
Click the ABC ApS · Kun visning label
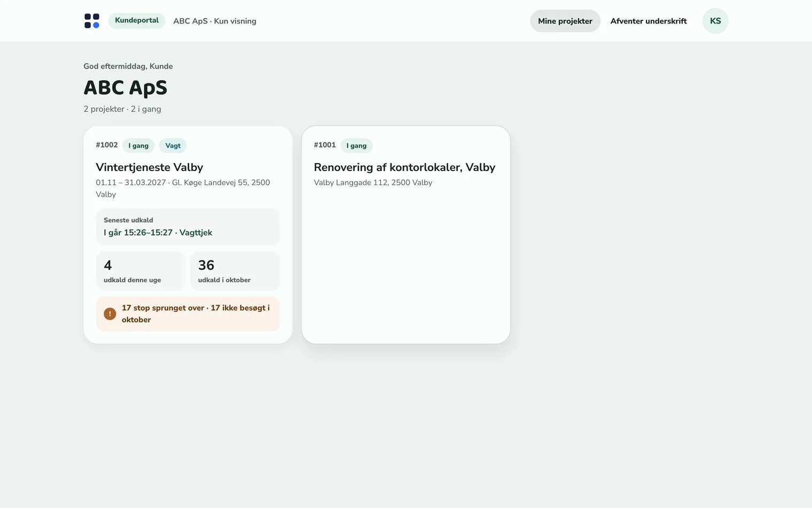[x=215, y=21]
